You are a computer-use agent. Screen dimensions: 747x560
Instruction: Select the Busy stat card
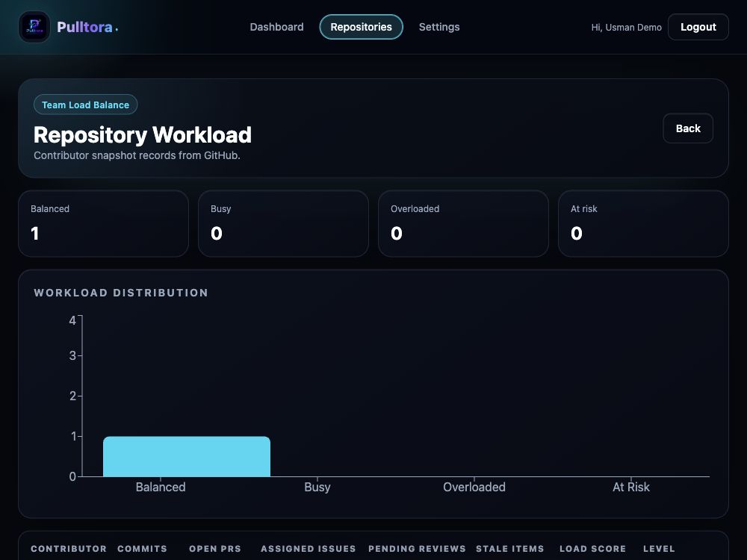point(283,224)
